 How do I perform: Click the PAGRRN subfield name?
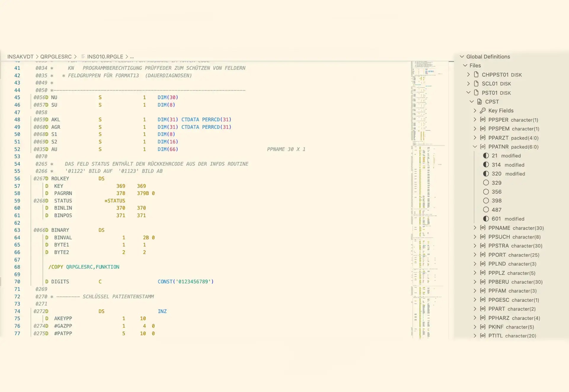click(x=63, y=193)
